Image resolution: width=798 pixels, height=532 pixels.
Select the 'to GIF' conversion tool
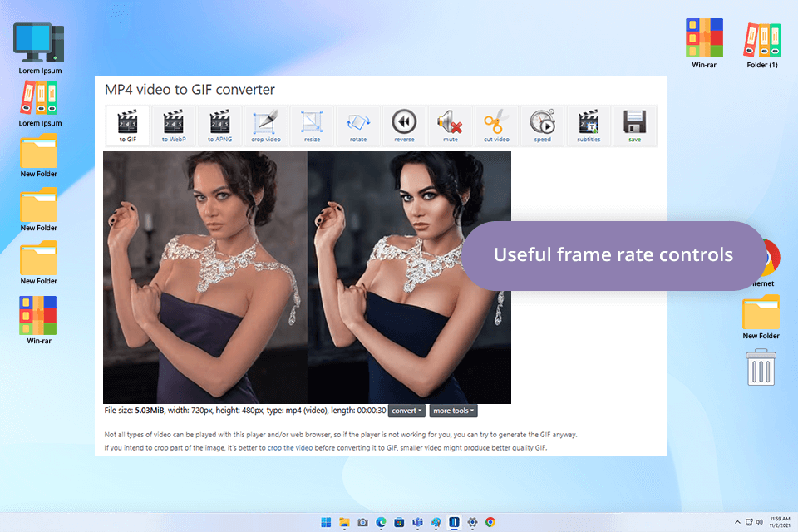[127, 126]
